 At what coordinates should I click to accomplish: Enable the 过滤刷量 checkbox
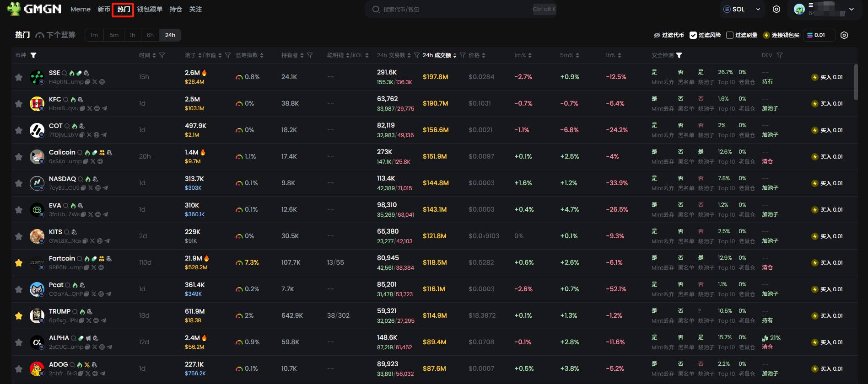coord(730,35)
